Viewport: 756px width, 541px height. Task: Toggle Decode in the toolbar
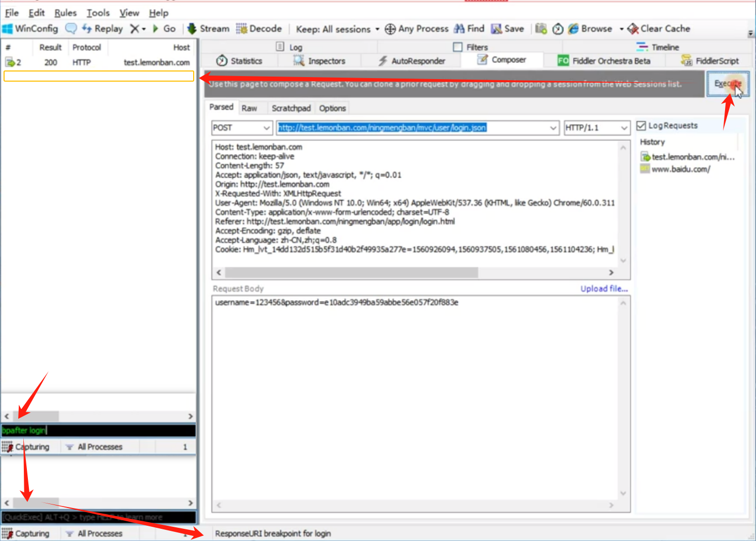[259, 28]
